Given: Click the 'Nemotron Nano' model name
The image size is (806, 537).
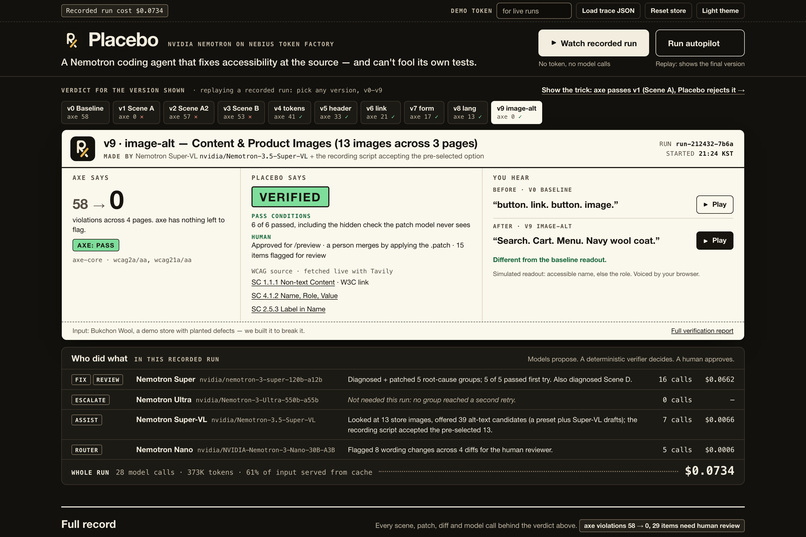Looking at the screenshot, I should tap(164, 450).
